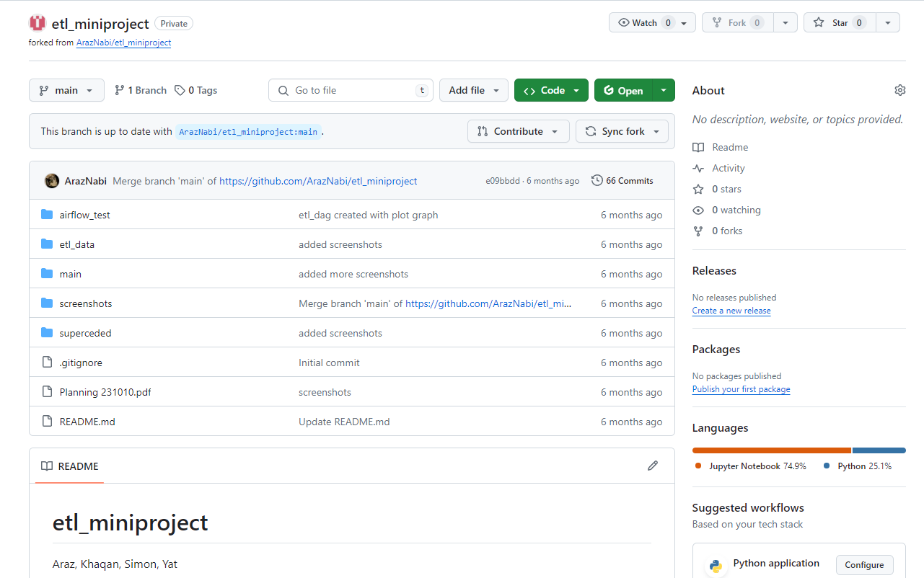The image size is (924, 578).
Task: Open the GitHub URL in the latest commit message
Action: (x=318, y=181)
